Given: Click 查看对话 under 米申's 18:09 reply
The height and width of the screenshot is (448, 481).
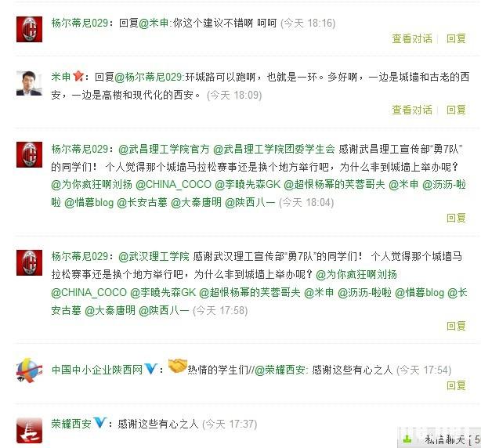Looking at the screenshot, I should (x=412, y=110).
